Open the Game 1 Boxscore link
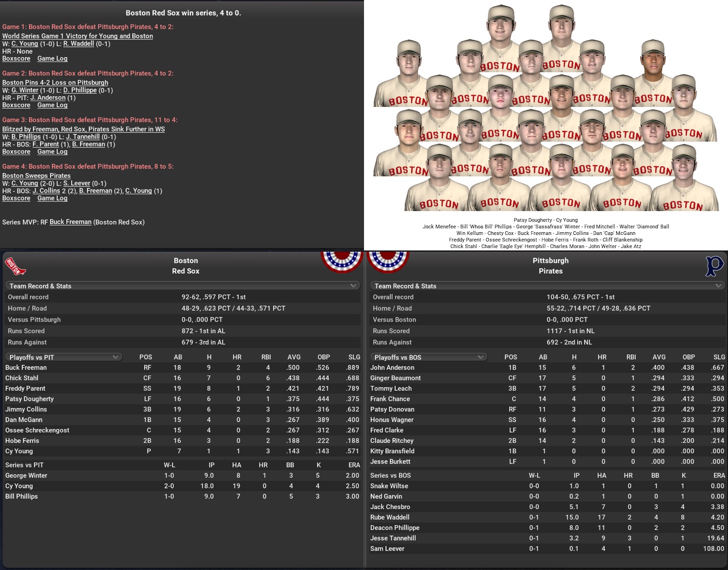The height and width of the screenshot is (570, 728). click(x=16, y=59)
